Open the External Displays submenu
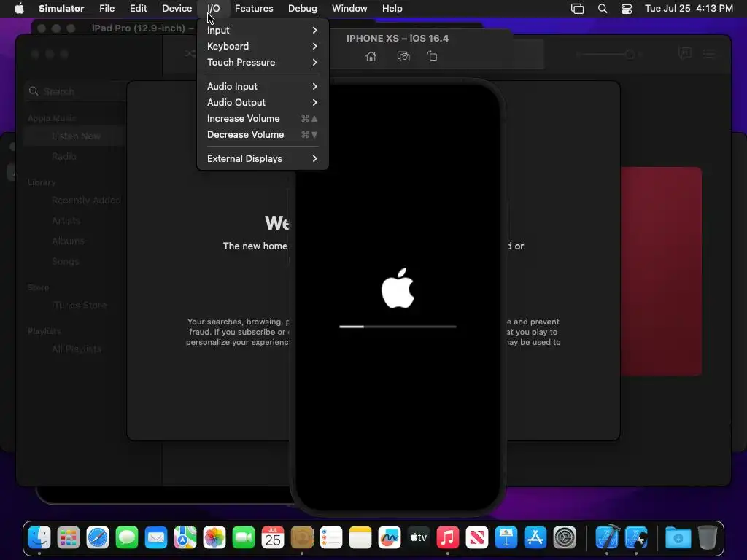This screenshot has width=747, height=560. click(263, 158)
